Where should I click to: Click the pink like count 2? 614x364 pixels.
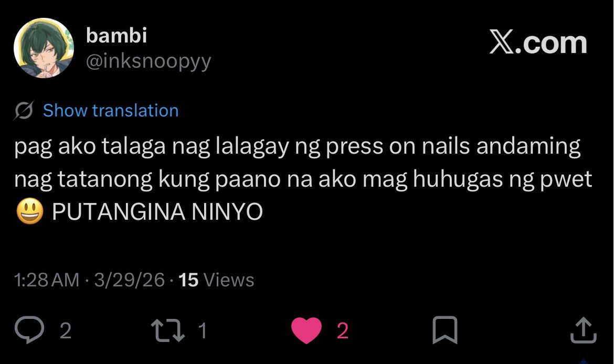click(343, 331)
